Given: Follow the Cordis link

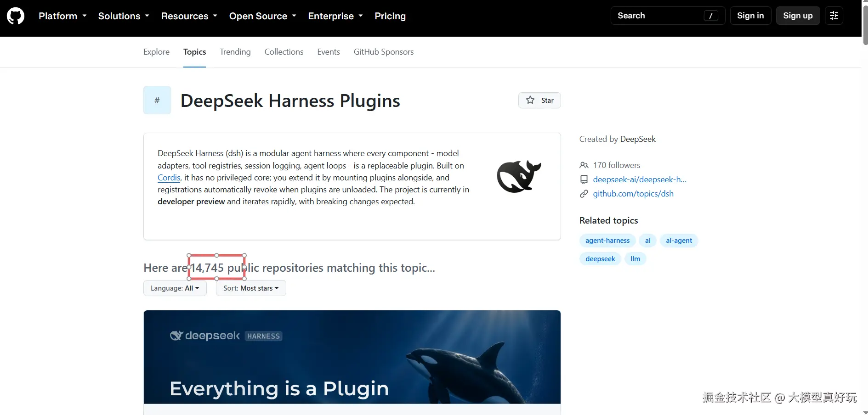Looking at the screenshot, I should (169, 178).
